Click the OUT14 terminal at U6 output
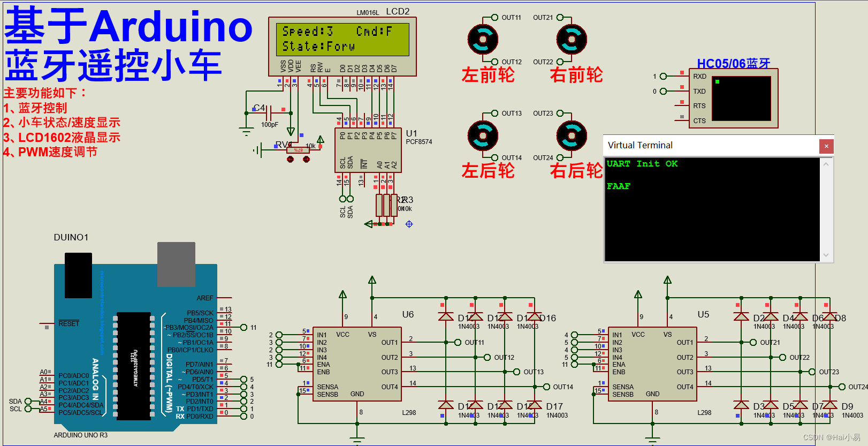Viewport: 868px width, 446px height. [x=546, y=387]
